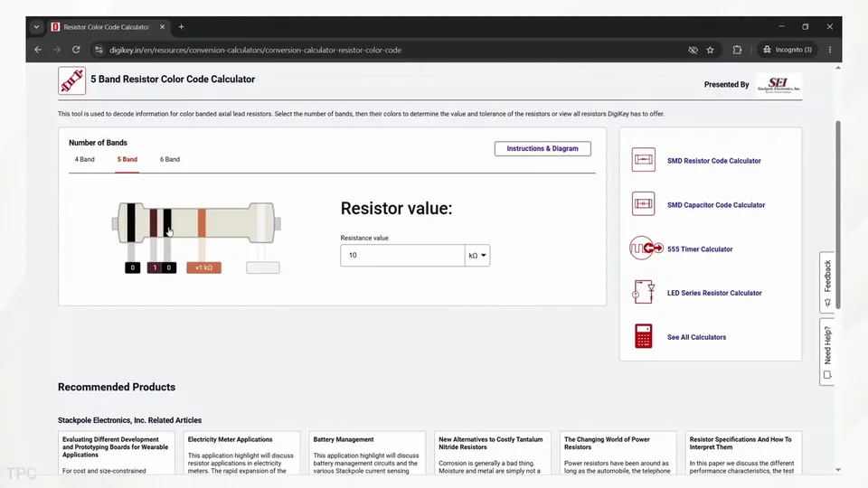This screenshot has width=868, height=488.
Task: Click the LED Series Resistor Calculator icon
Action: [x=643, y=292]
